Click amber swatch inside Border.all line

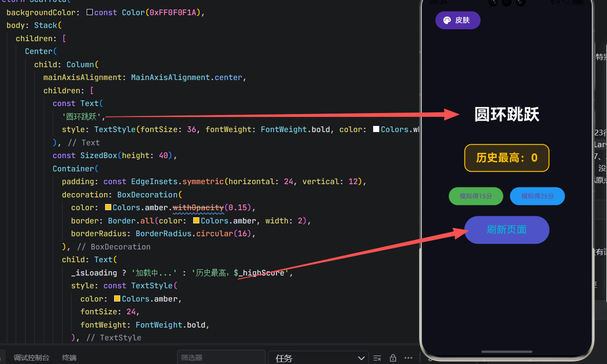click(x=196, y=221)
